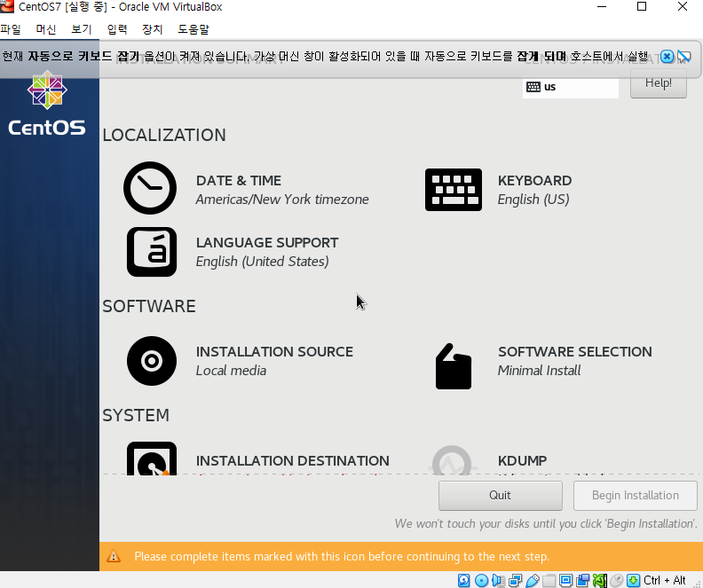703x588 pixels.
Task: Click the 'Minimal Install' text
Action: point(539,371)
